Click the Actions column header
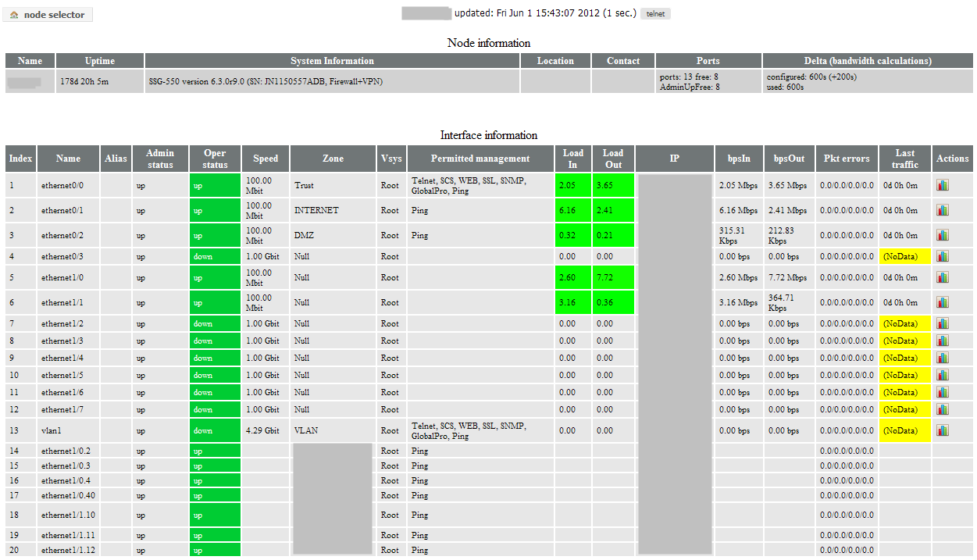The height and width of the screenshot is (560, 977). (x=952, y=159)
